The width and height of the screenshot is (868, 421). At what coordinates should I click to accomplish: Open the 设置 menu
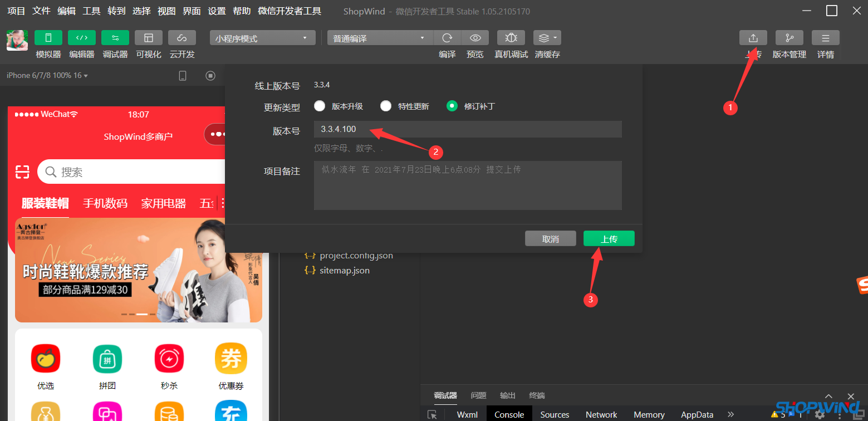click(x=217, y=11)
